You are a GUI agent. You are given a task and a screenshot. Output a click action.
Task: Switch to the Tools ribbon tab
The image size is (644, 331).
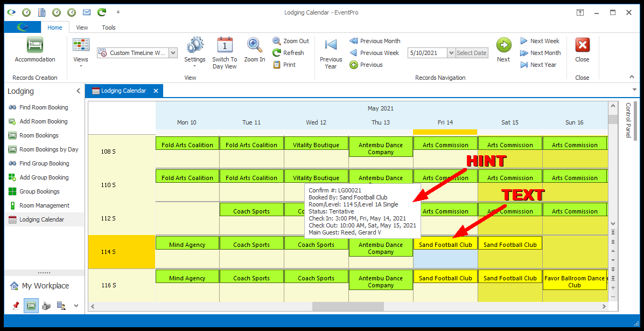pyautogui.click(x=109, y=27)
